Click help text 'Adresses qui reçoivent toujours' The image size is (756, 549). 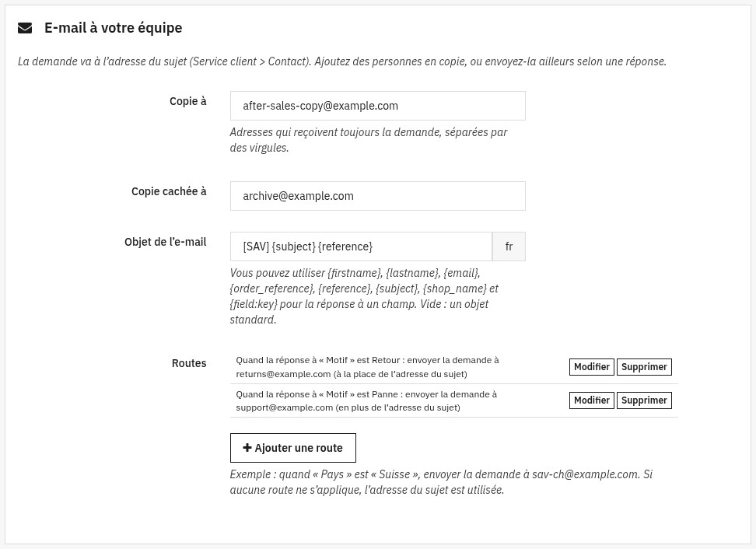pyautogui.click(x=369, y=140)
